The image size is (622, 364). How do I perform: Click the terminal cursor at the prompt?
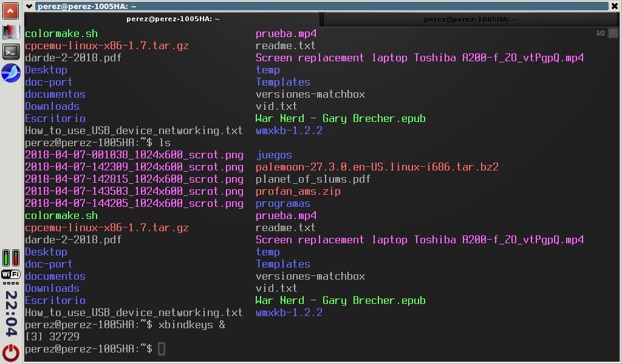162,349
